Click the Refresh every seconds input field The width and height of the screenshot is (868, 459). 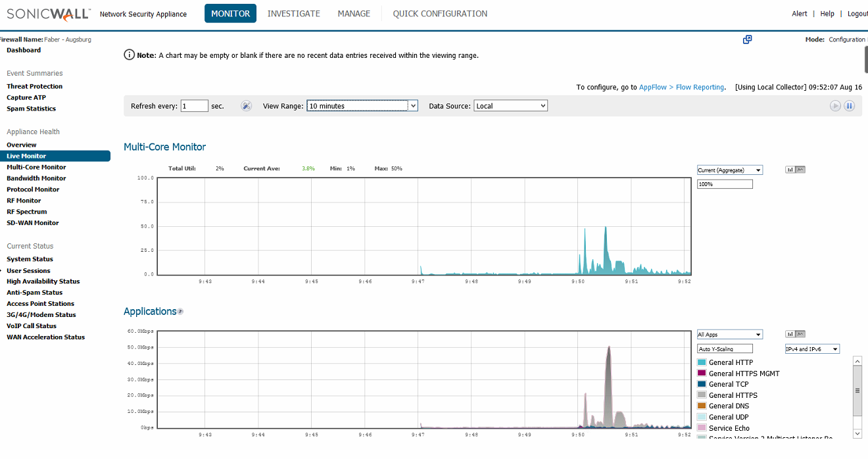coord(195,106)
